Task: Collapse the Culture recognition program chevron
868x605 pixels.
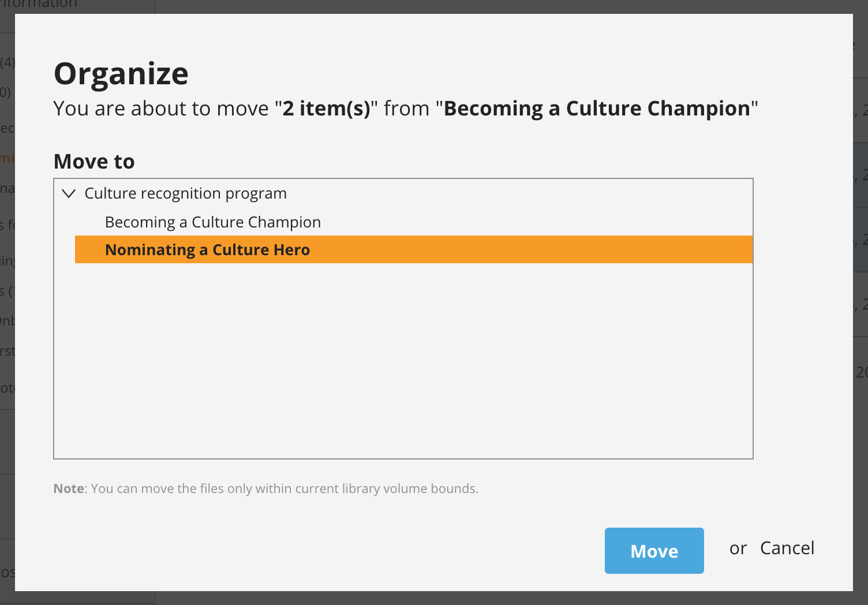Action: [x=69, y=193]
